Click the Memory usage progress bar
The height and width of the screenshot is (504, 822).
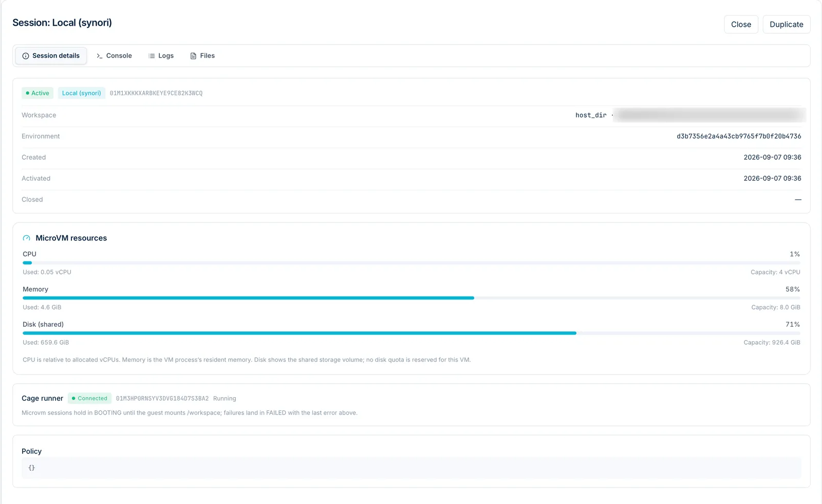click(411, 298)
